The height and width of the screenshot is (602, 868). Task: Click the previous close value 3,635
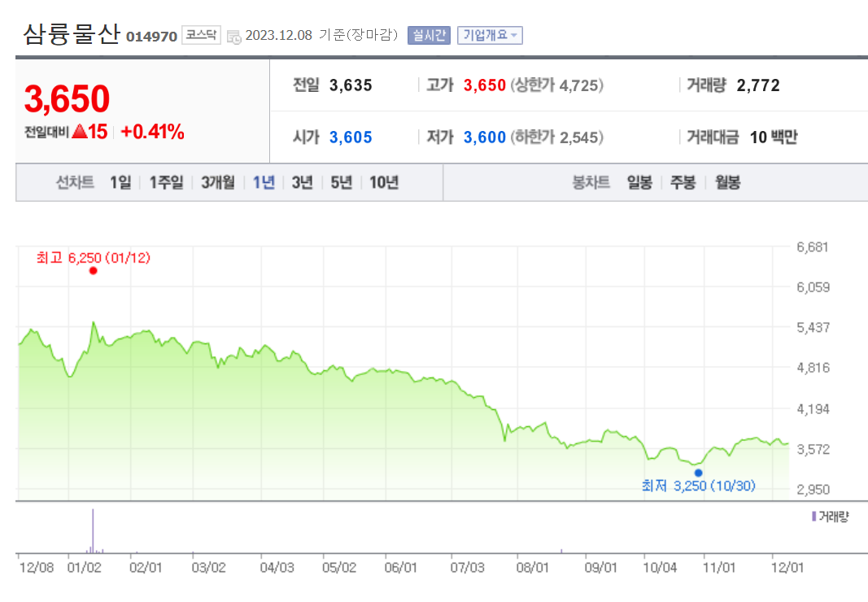(x=351, y=85)
